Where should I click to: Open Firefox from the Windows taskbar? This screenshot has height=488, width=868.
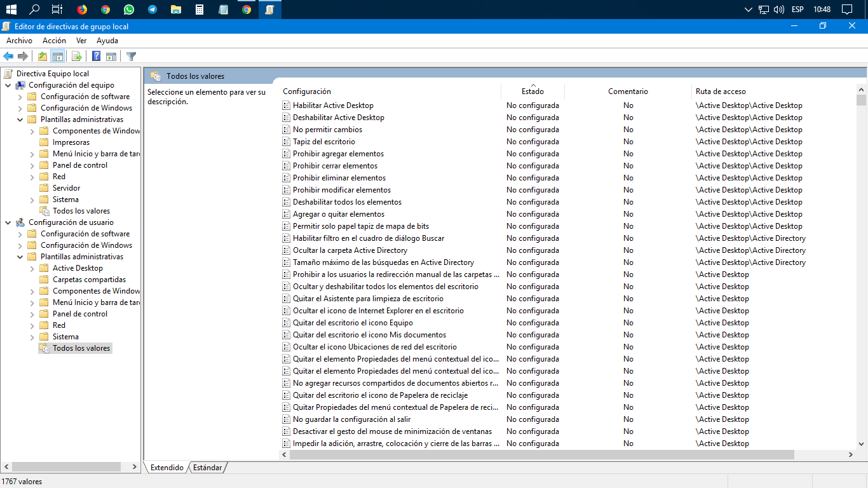[82, 10]
